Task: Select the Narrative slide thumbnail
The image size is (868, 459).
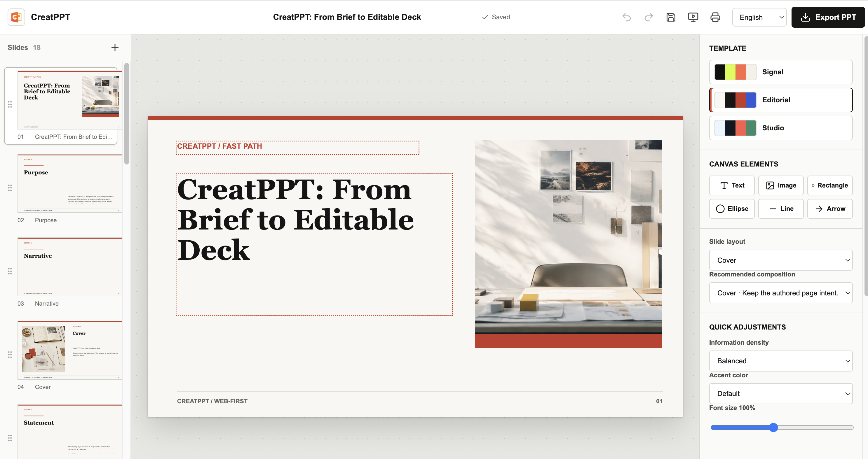Action: pyautogui.click(x=70, y=267)
